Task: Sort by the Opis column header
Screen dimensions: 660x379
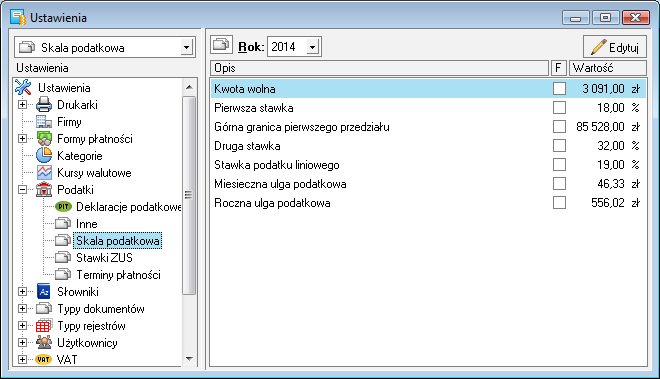Action: [380, 68]
